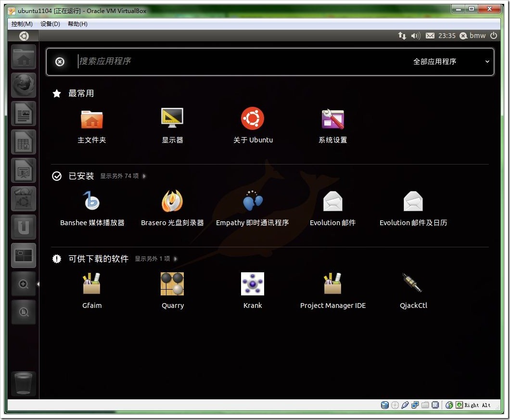Open the bmw user menu
The height and width of the screenshot is (420, 510).
click(x=473, y=36)
